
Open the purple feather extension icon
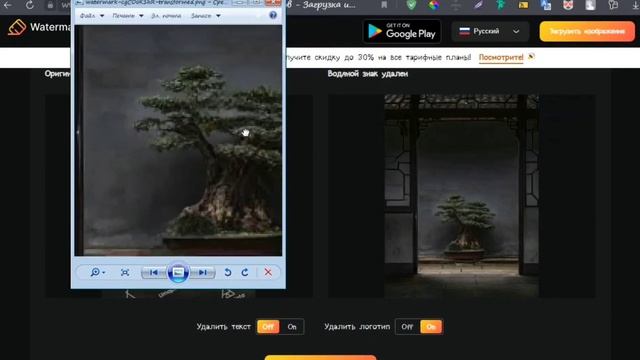point(478,5)
